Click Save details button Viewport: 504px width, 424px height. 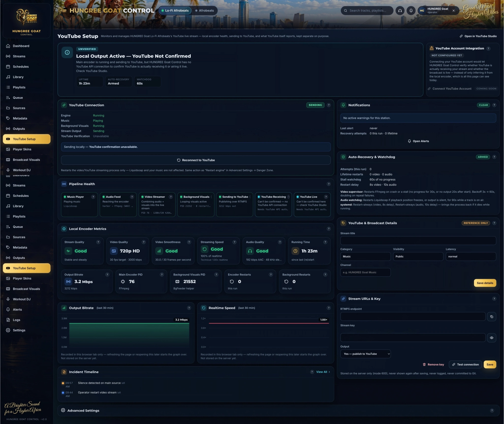[x=485, y=283]
